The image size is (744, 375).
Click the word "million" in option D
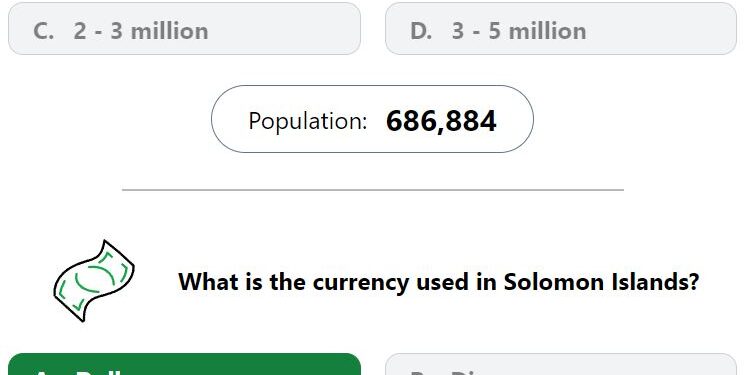[x=547, y=31]
